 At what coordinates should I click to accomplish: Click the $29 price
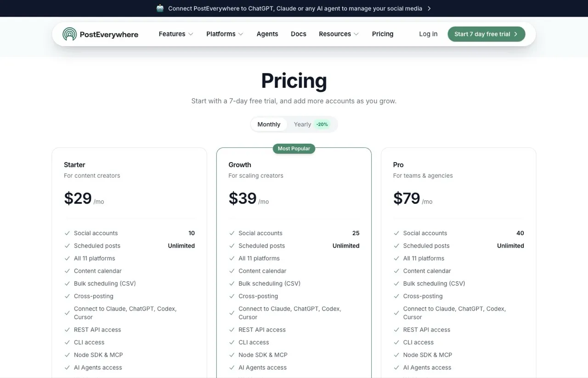coord(78,198)
